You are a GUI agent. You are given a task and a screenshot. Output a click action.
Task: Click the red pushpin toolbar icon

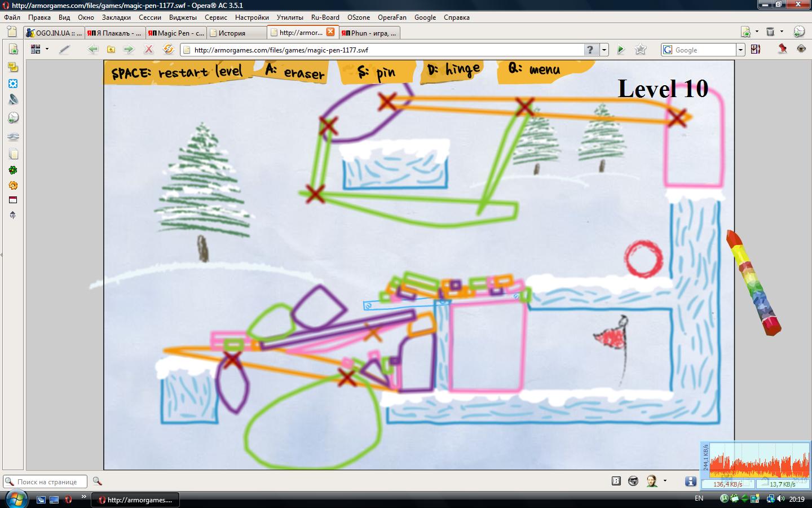click(x=782, y=49)
